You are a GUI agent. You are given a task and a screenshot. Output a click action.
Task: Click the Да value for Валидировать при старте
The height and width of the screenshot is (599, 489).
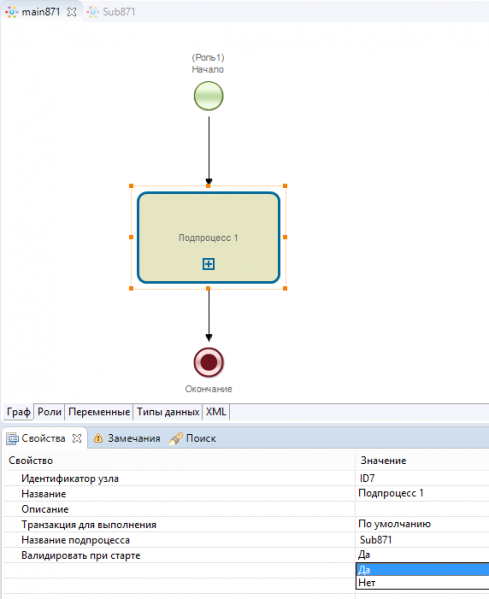423,555
